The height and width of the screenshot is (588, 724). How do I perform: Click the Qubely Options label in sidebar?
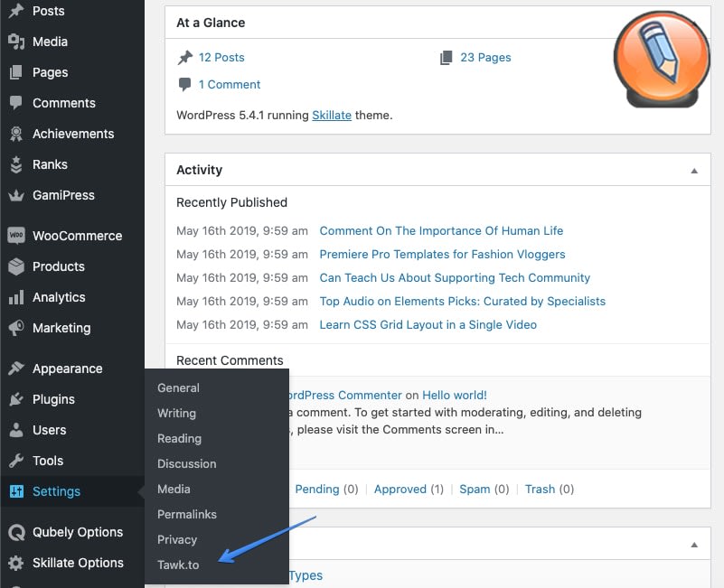78,532
